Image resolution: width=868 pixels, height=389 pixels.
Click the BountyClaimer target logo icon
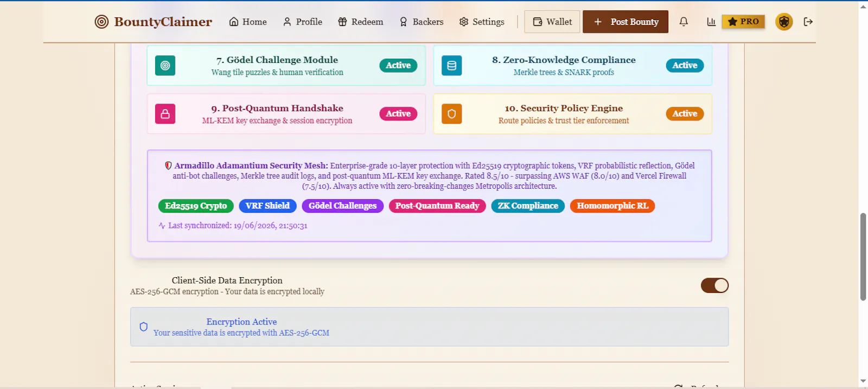point(101,22)
